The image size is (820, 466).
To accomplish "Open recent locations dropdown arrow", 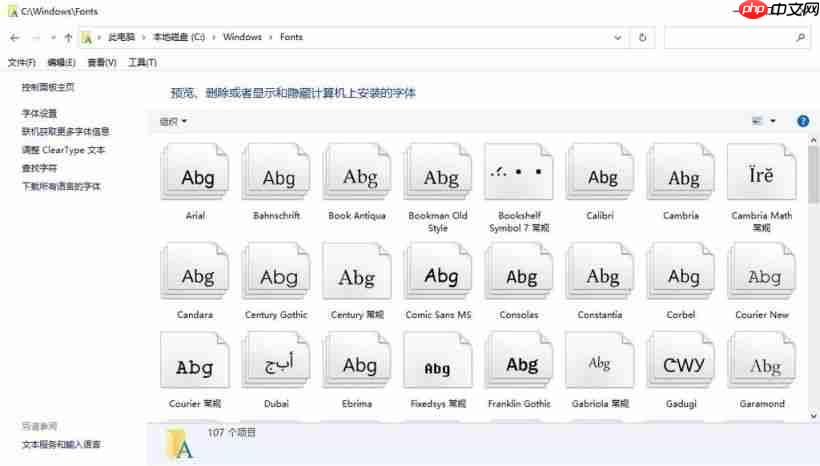I will [53, 38].
